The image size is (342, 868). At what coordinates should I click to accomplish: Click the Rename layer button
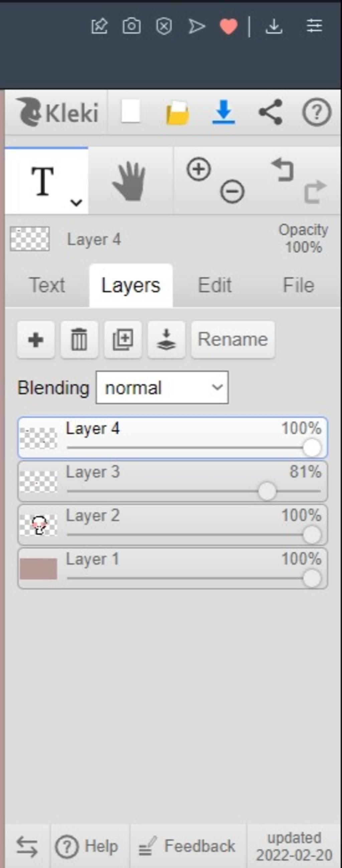tap(233, 339)
